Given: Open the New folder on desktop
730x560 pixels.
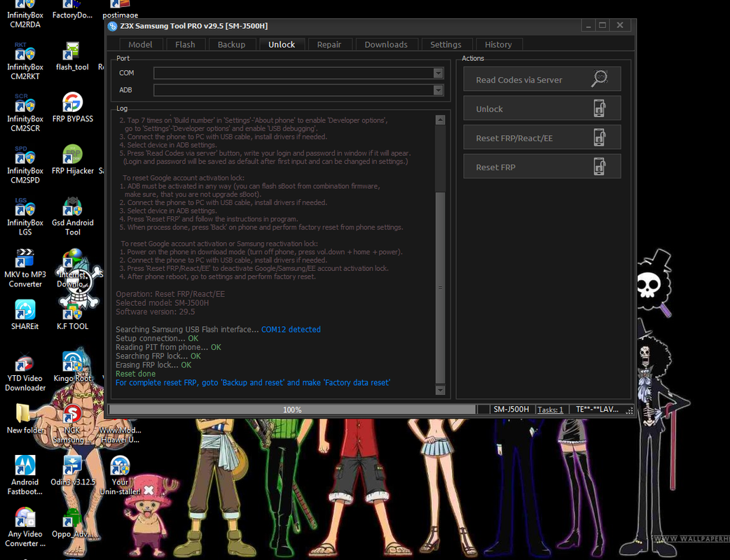Looking at the screenshot, I should [x=25, y=419].
